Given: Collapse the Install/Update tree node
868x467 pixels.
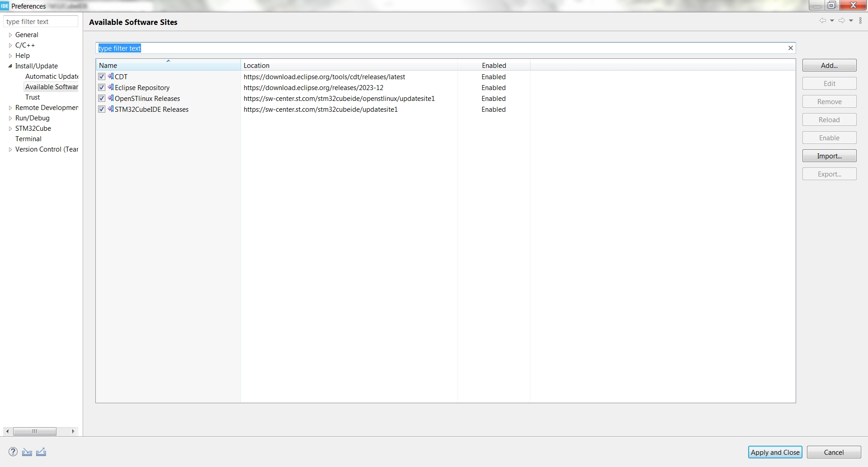Looking at the screenshot, I should [10, 66].
